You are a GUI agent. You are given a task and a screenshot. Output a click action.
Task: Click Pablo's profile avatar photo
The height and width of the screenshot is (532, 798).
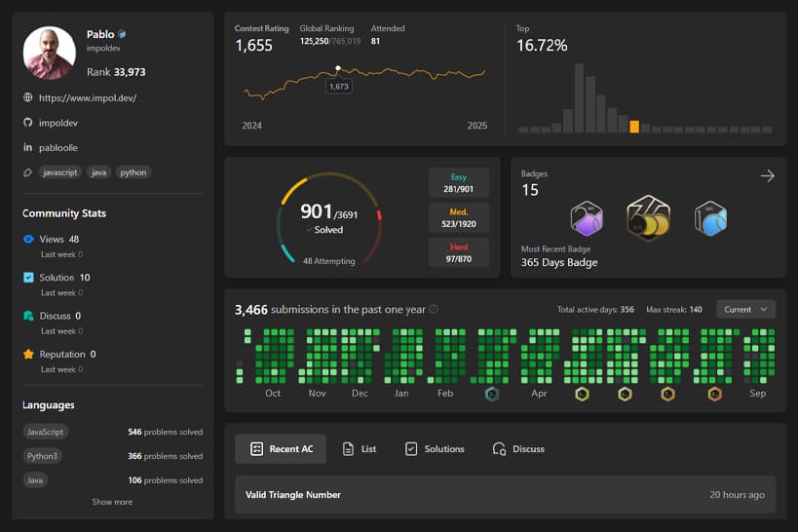coord(50,53)
